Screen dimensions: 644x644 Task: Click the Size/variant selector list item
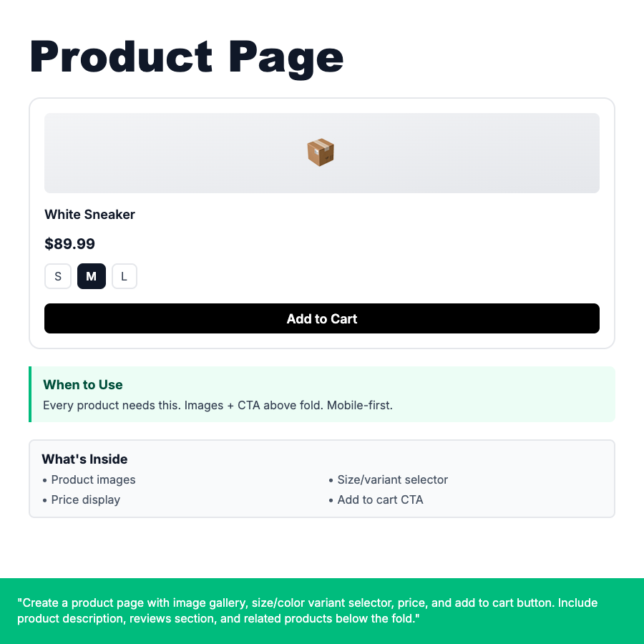coord(393,479)
